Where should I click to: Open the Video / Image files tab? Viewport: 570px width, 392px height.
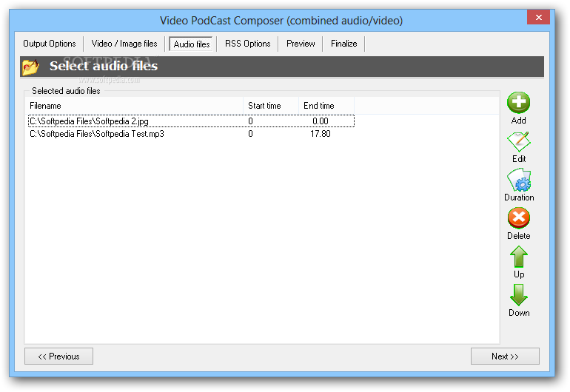[x=124, y=44]
